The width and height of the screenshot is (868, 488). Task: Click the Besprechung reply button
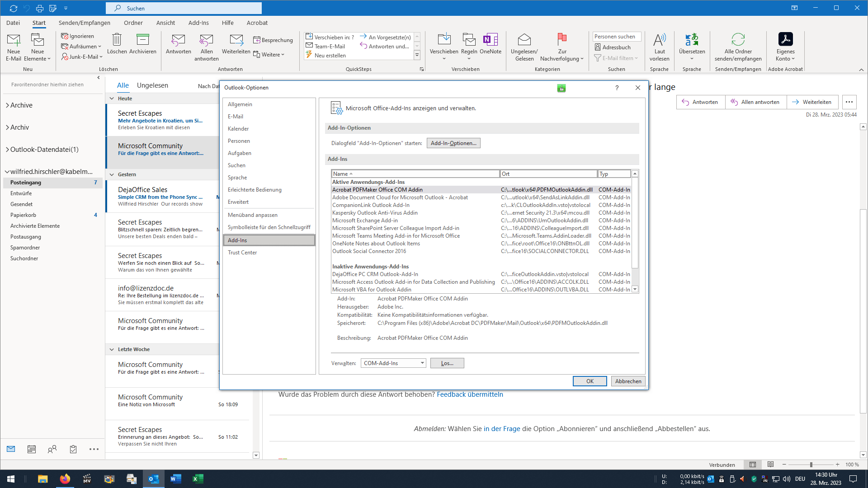[x=273, y=40]
